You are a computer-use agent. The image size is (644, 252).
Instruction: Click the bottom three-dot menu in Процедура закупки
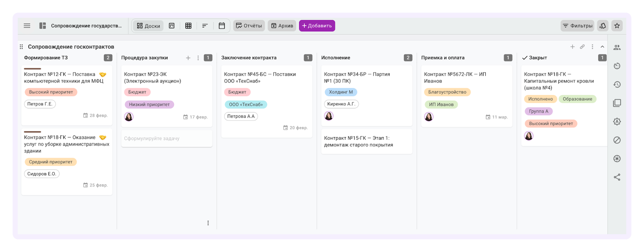pyautogui.click(x=208, y=223)
